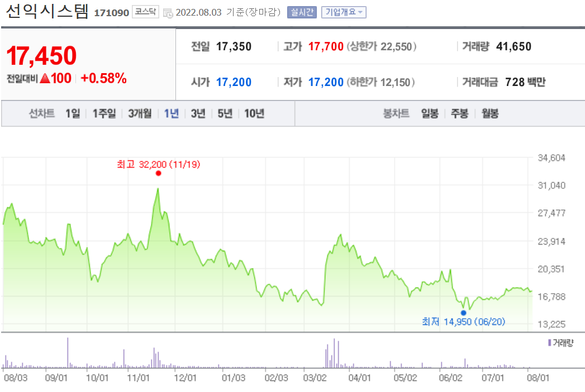Click the 코스닥 market badge
The height and width of the screenshot is (392, 585).
click(x=145, y=12)
